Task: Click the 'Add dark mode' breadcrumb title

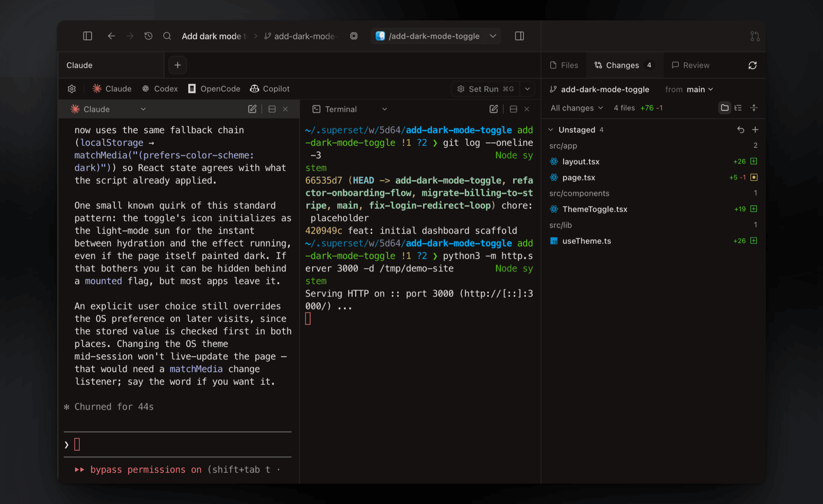Action: click(214, 36)
